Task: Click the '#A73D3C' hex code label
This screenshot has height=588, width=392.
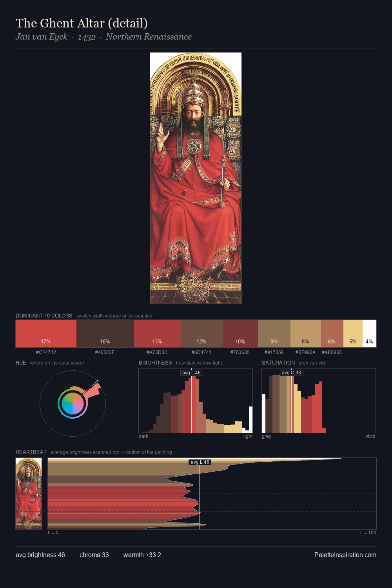Action: [x=157, y=352]
